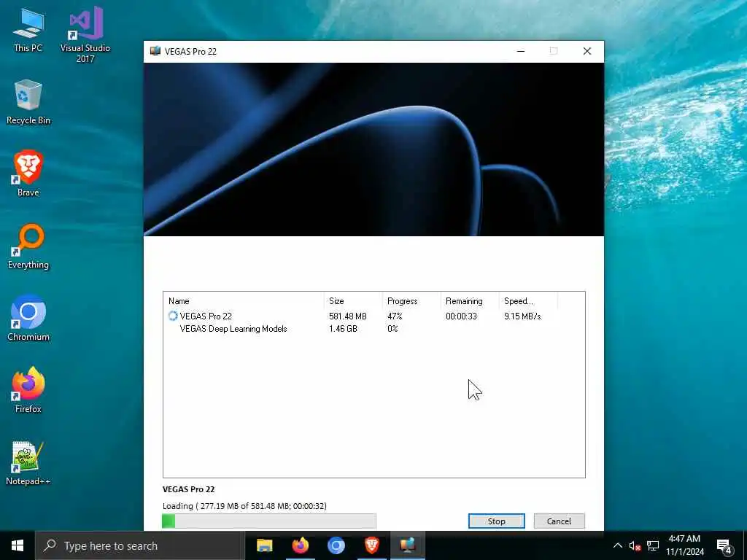Click the VEGAS installer taskbar icon

click(x=407, y=545)
